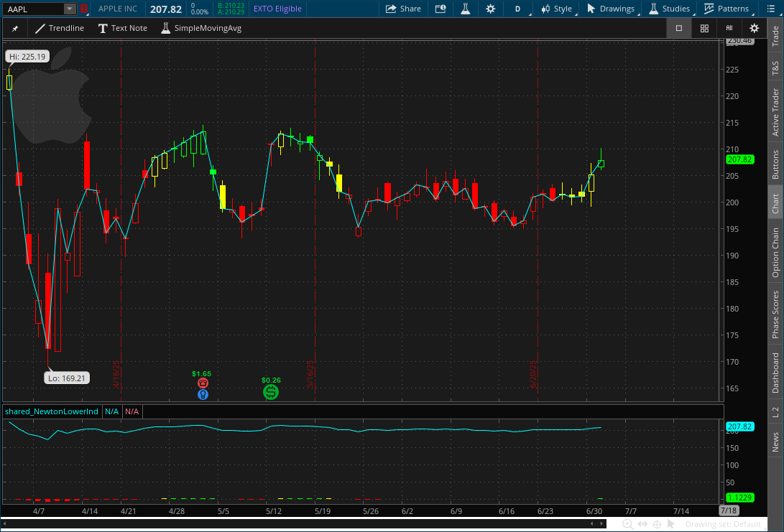Viewport: 784px width, 532px height.
Task: Click the last price 207.82 in the header
Action: pos(166,9)
